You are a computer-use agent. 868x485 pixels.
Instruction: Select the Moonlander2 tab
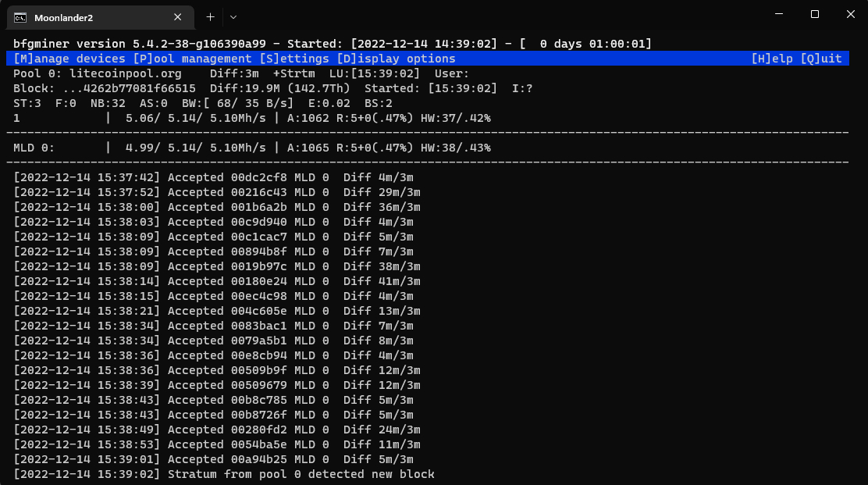pos(101,18)
